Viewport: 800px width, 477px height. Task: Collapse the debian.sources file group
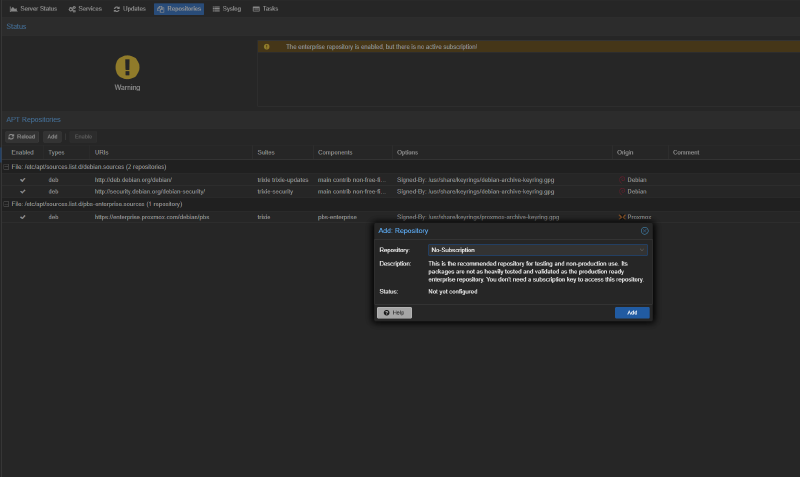[x=6, y=167]
